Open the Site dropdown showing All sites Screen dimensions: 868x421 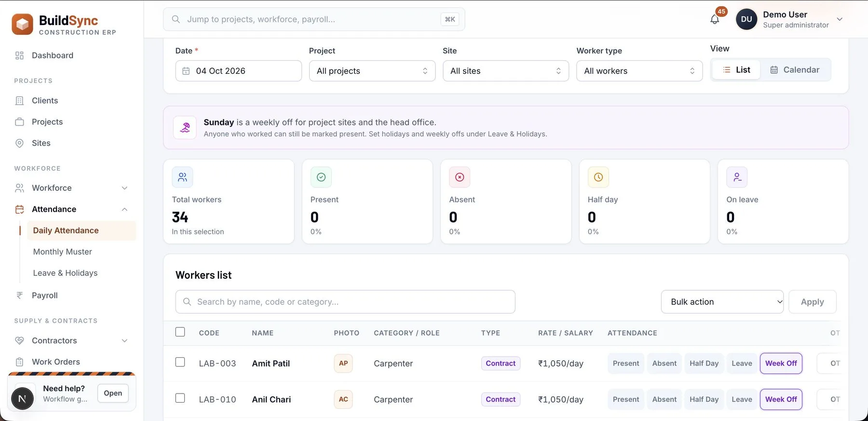506,71
